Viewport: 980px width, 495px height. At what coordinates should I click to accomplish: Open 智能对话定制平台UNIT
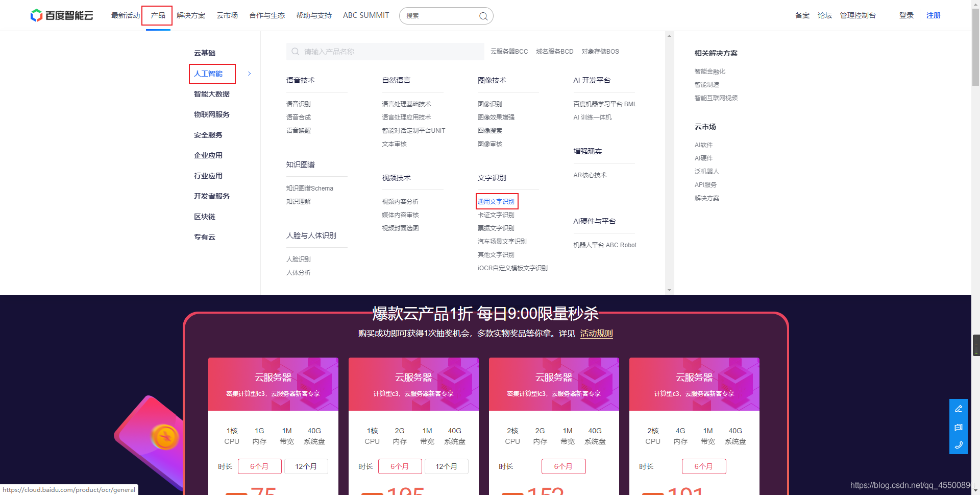coord(413,130)
